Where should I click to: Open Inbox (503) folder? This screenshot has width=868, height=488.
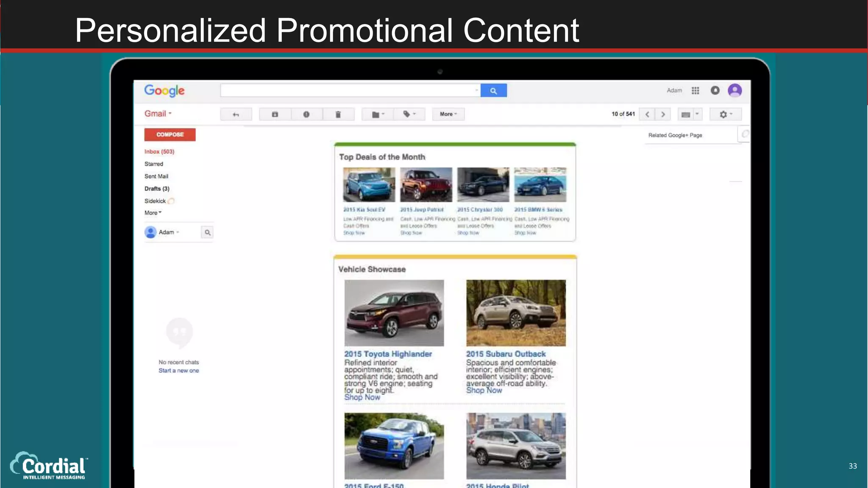159,152
